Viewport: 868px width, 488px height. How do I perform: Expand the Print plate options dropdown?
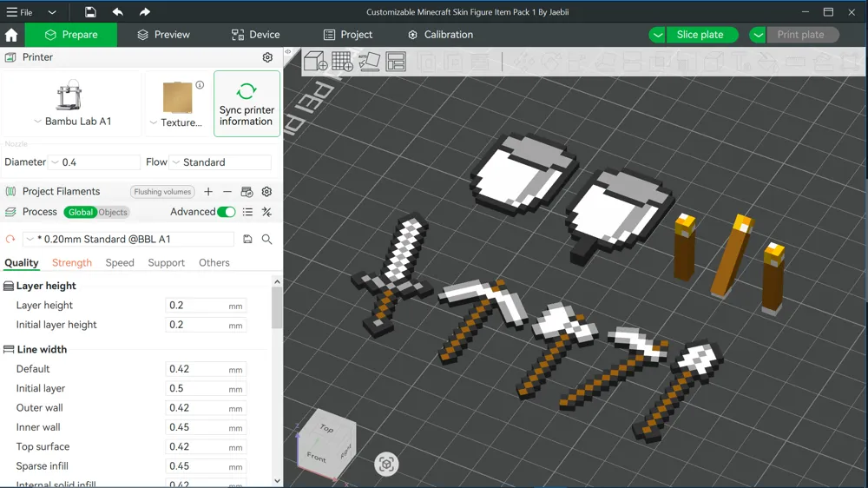(758, 35)
